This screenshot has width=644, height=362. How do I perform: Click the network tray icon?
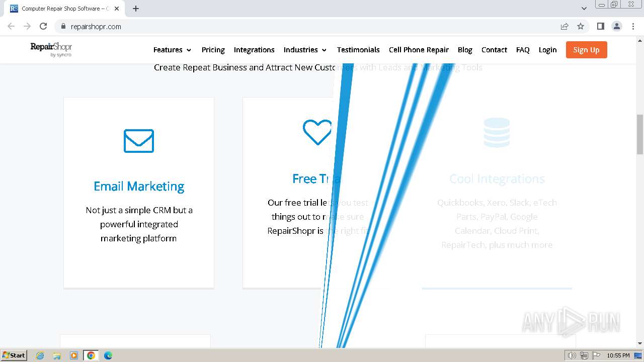(584, 355)
